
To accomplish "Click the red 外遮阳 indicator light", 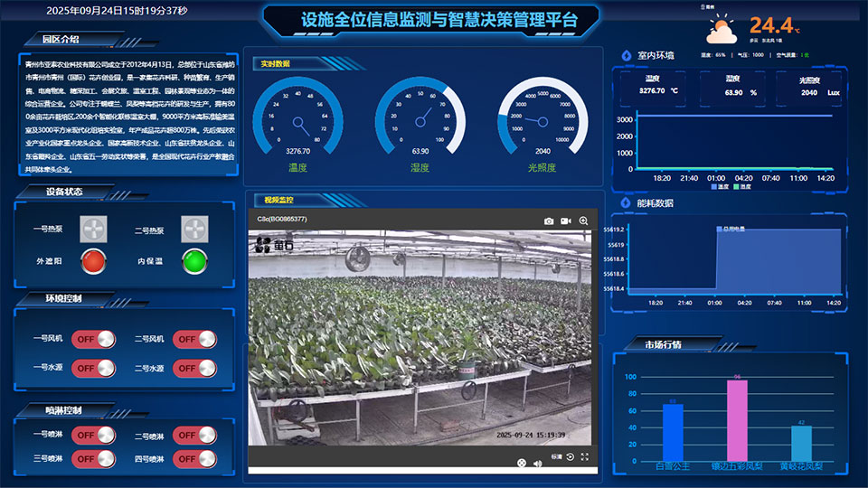I will coord(92,262).
